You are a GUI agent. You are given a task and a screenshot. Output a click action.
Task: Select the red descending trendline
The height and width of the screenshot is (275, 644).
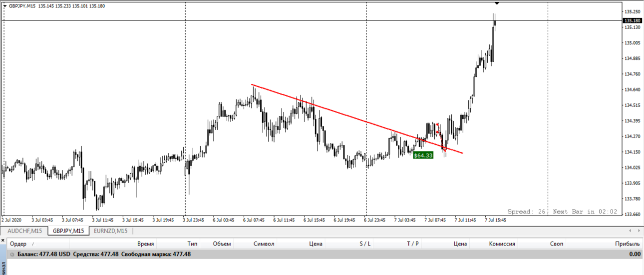(357, 118)
